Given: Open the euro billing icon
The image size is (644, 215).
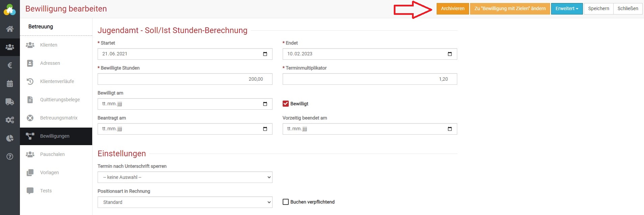Looking at the screenshot, I should tap(10, 65).
